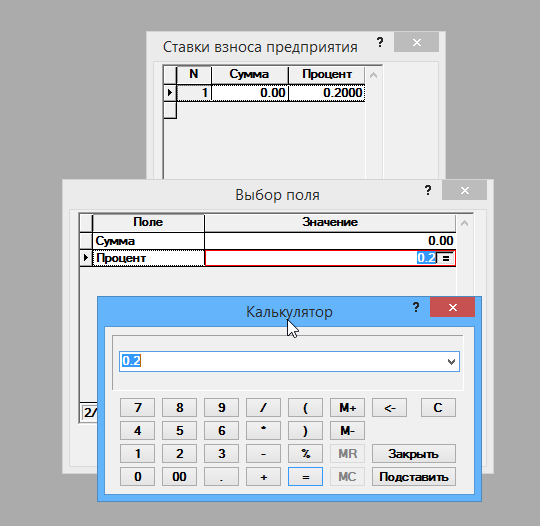This screenshot has width=540, height=526.
Task: Click the Сумма column header in rates table
Action: coord(249,74)
